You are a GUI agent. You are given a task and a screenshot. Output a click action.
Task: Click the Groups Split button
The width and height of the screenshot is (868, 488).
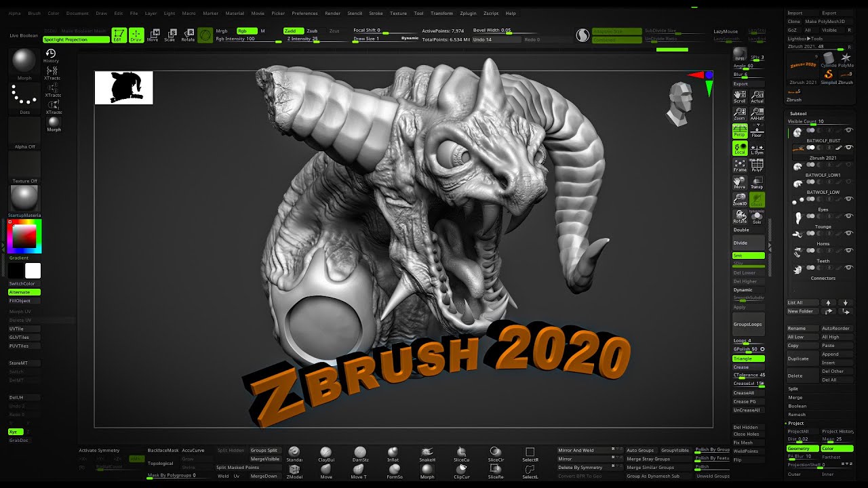pos(264,450)
